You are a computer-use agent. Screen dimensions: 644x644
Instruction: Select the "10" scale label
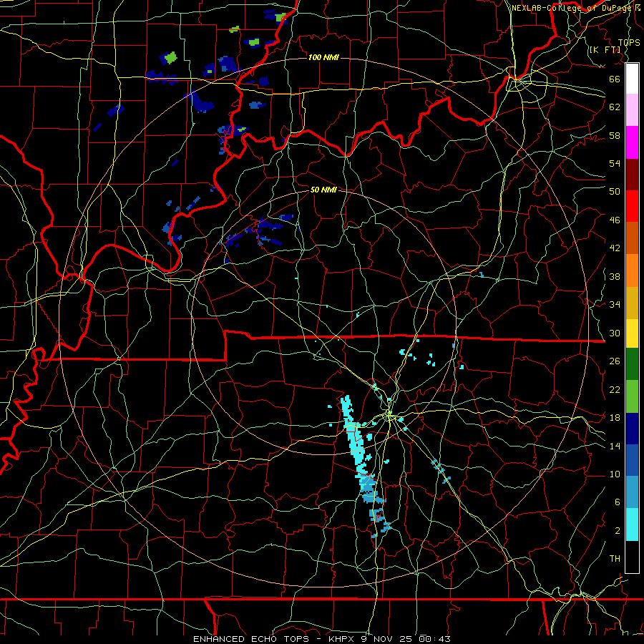(615, 474)
